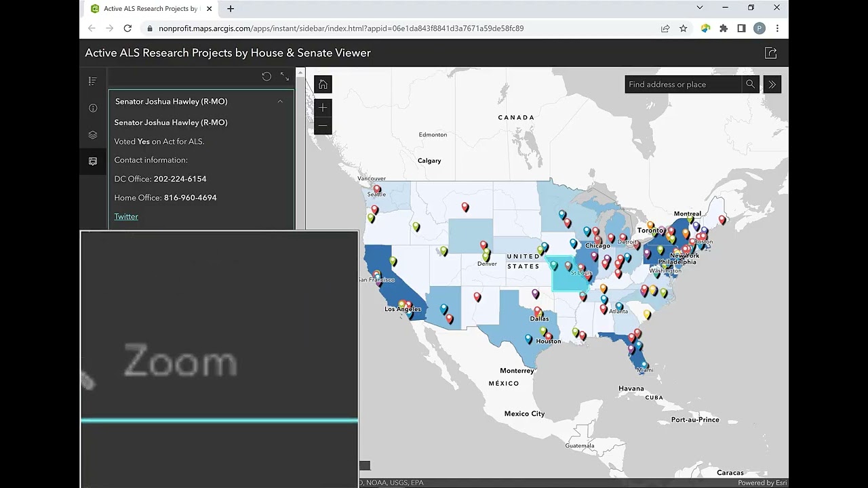Click the purple pin in Oklahoma
The height and width of the screenshot is (488, 868).
(x=535, y=294)
